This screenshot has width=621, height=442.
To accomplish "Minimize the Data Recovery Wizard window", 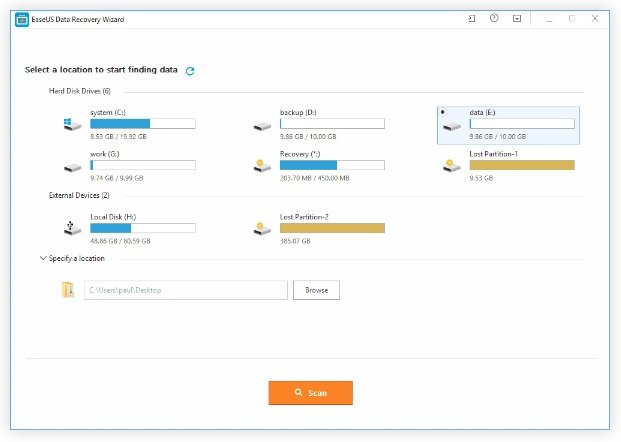I will (x=549, y=19).
